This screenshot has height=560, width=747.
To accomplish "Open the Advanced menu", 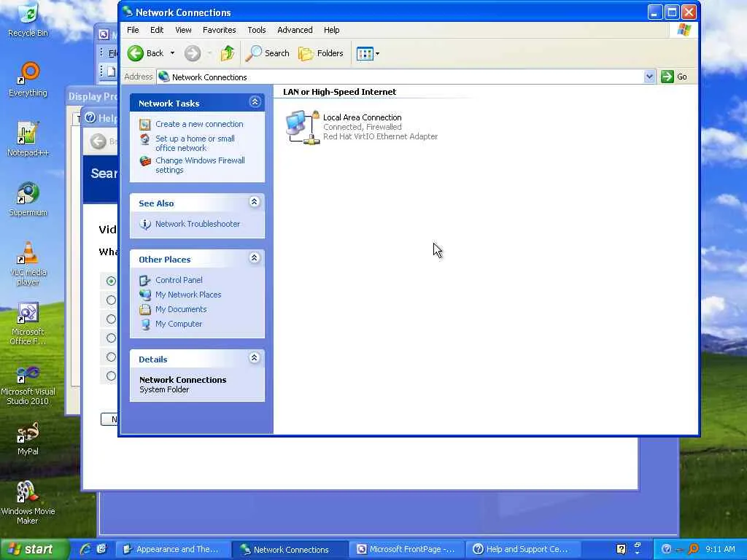I will point(295,30).
